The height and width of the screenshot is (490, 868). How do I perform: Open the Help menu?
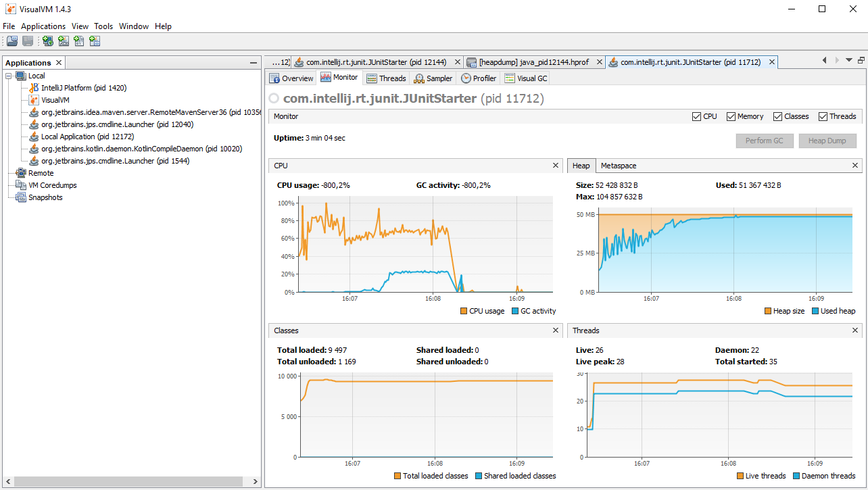[x=163, y=26]
